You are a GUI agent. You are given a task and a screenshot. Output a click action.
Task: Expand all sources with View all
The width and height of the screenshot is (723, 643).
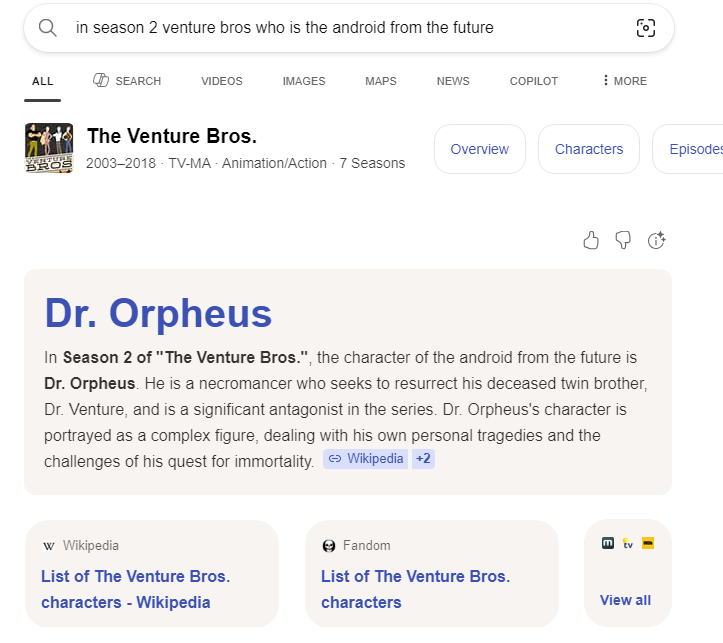[x=625, y=600]
